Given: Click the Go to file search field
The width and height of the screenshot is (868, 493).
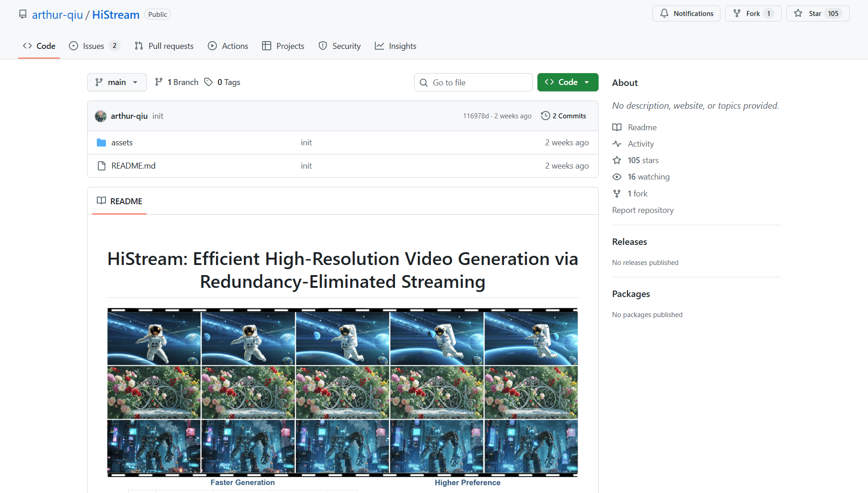Looking at the screenshot, I should point(473,83).
